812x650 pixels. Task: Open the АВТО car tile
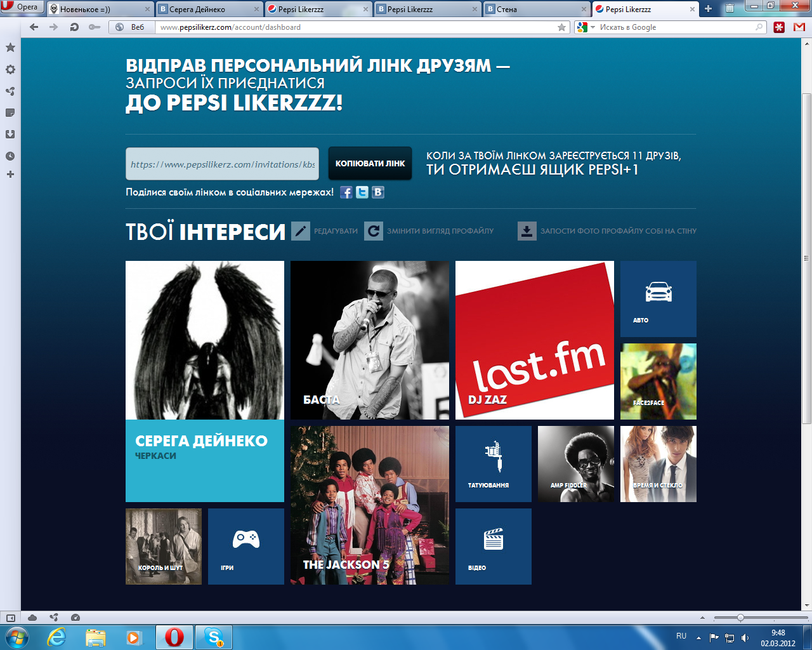pos(658,299)
